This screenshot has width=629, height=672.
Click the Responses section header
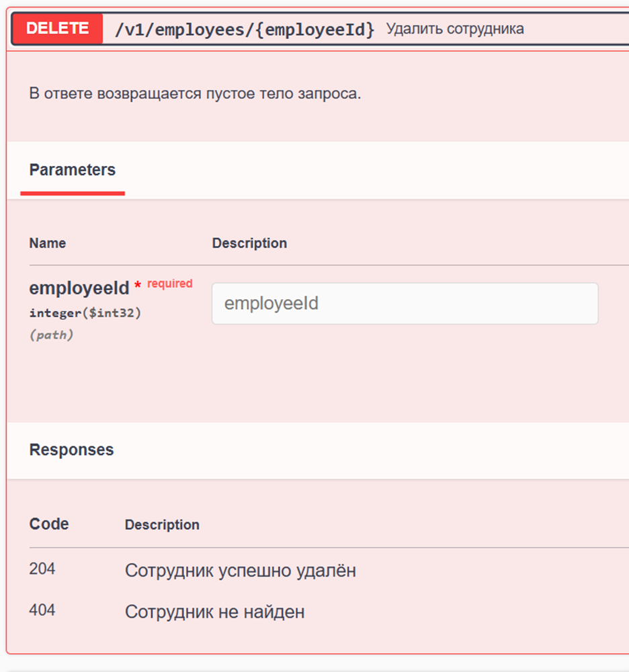click(71, 449)
